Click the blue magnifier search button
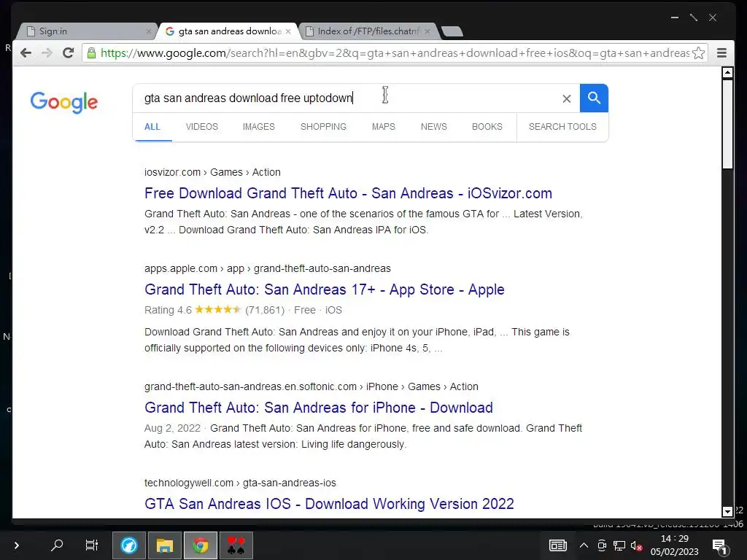Image resolution: width=747 pixels, height=560 pixels. 594,98
